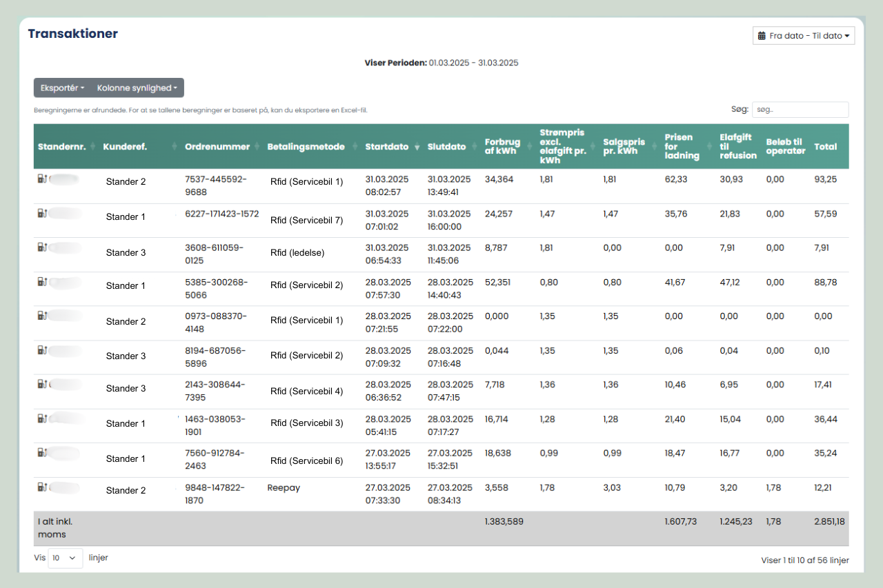Click charger icon in order 7560-912784-2463 row
This screenshot has width=883, height=588.
[42, 453]
